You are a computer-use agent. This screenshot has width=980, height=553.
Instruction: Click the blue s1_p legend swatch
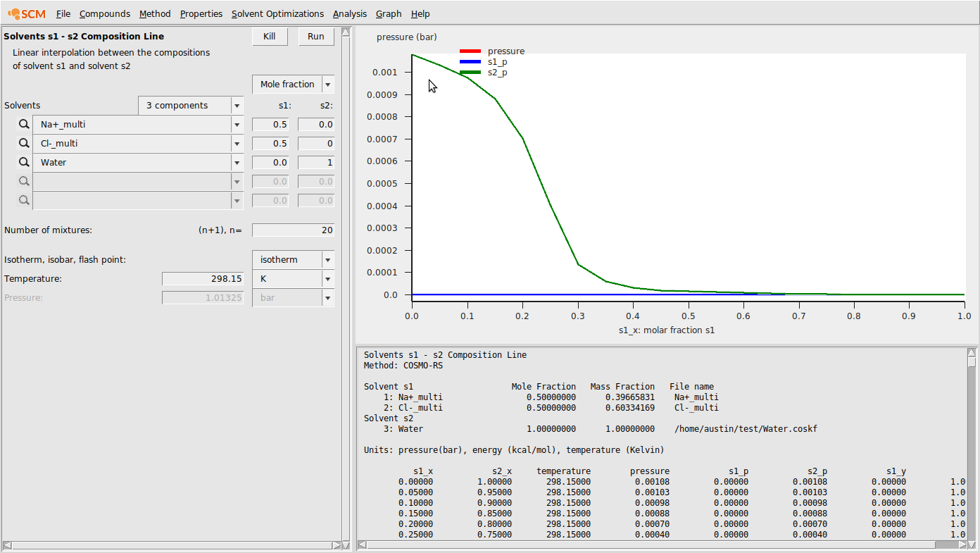click(470, 61)
